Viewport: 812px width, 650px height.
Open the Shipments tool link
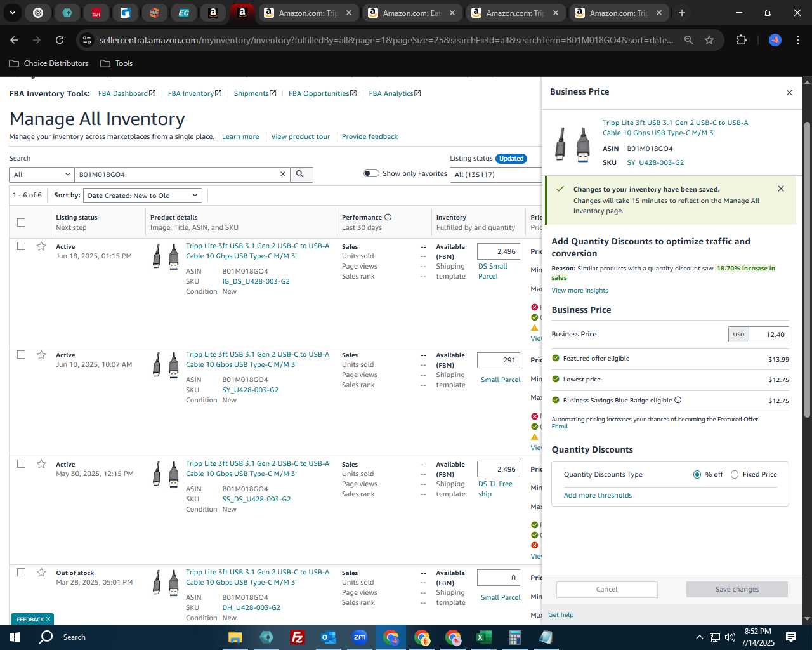(255, 93)
